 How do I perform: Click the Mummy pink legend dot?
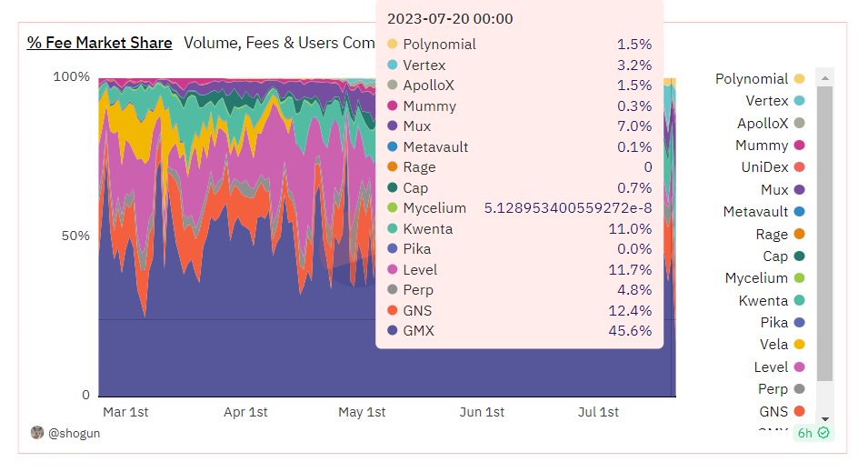[799, 146]
